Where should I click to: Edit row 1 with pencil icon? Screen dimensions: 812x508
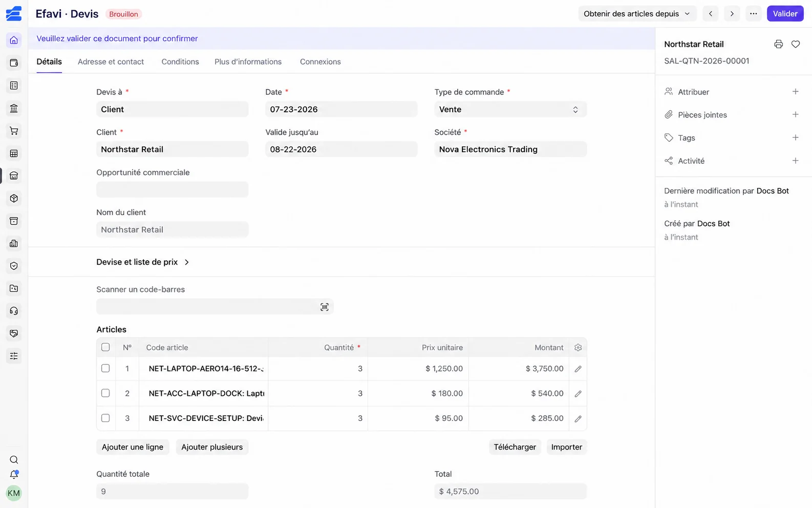578,369
